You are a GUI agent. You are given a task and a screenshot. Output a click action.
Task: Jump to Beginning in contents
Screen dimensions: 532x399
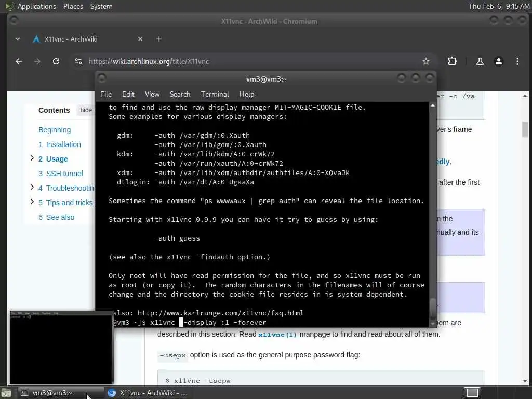[55, 130]
